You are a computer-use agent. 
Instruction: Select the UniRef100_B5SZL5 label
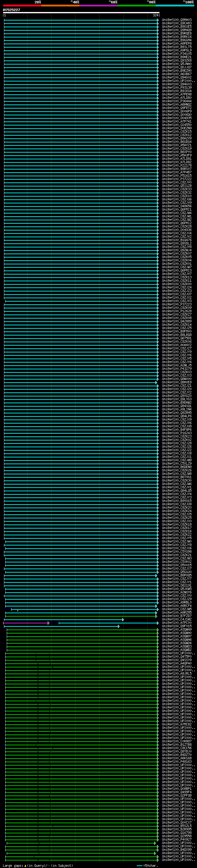[x=177, y=826]
